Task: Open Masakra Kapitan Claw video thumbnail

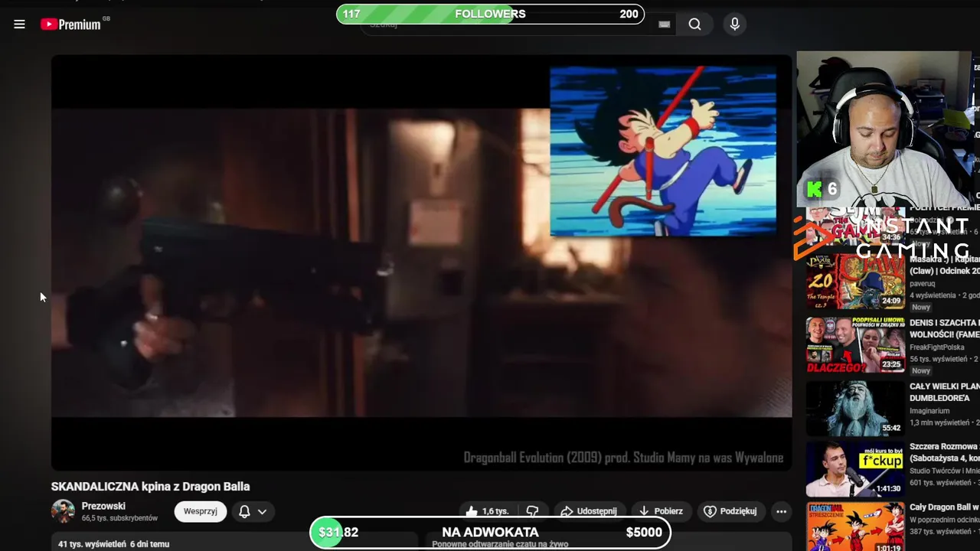Action: 855,282
